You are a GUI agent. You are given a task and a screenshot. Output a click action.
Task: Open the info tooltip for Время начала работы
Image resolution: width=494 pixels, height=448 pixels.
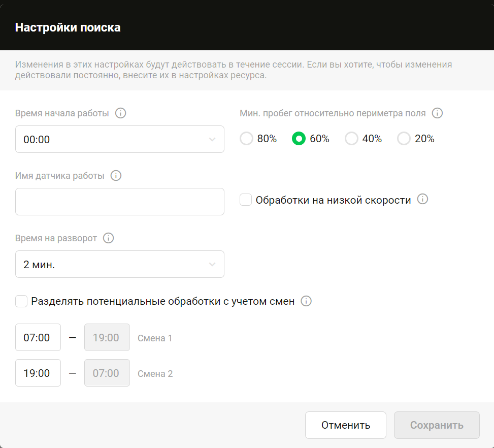120,113
